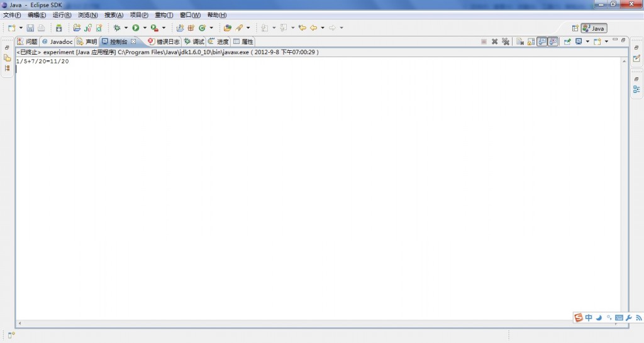Expand the Search dropdown arrow
Image resolution: width=644 pixels, height=343 pixels.
tap(248, 28)
